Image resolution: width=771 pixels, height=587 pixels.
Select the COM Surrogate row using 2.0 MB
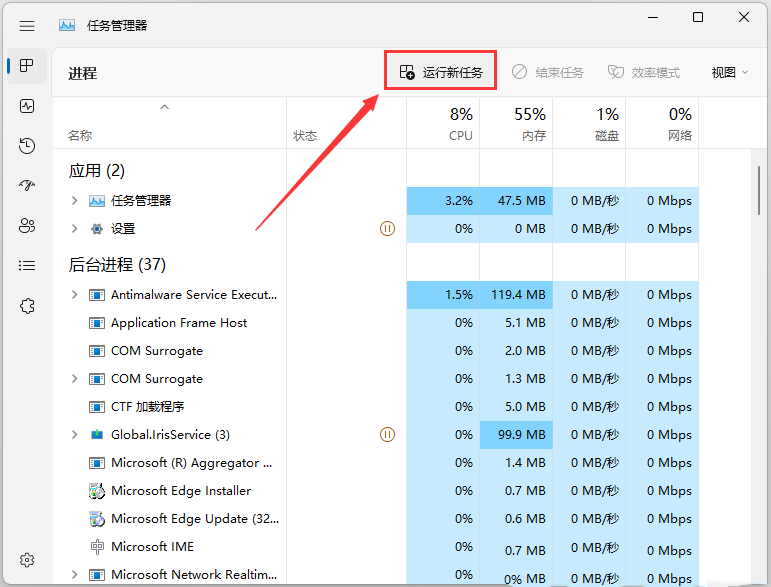(x=376, y=351)
